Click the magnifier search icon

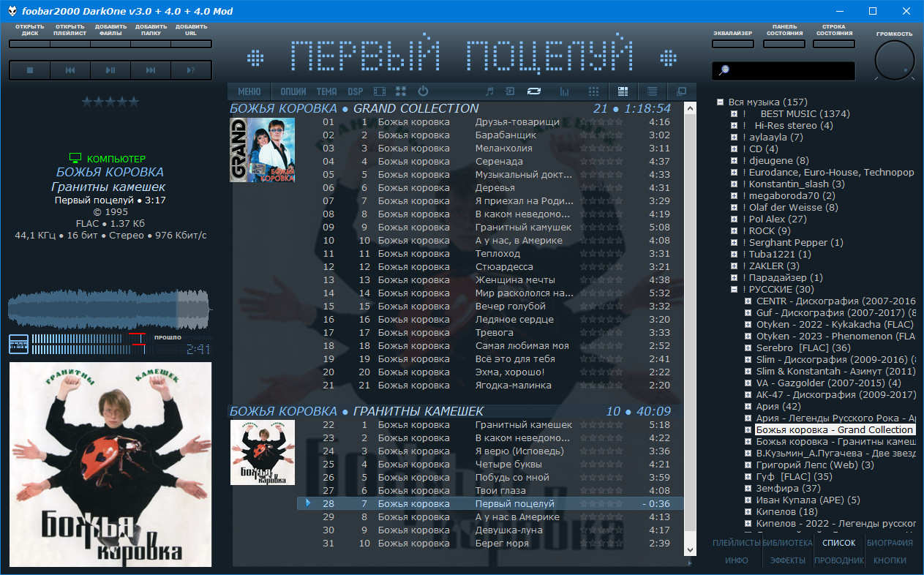coord(724,70)
